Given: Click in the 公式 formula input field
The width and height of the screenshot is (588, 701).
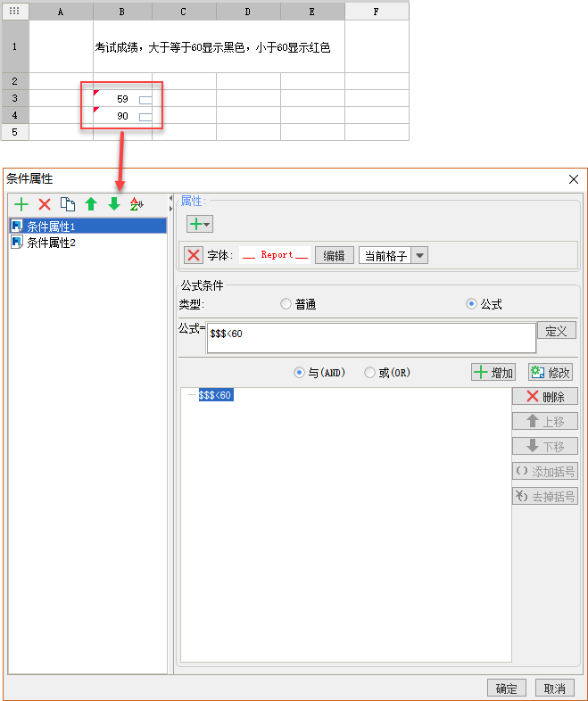Looking at the screenshot, I should click(371, 338).
